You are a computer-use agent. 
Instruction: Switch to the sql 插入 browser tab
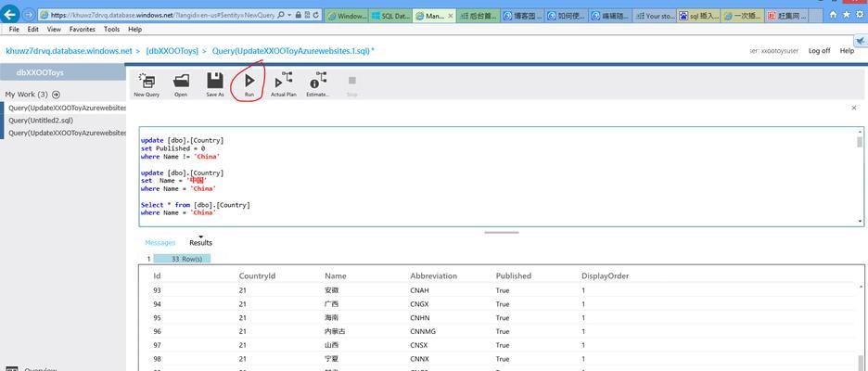(x=698, y=16)
